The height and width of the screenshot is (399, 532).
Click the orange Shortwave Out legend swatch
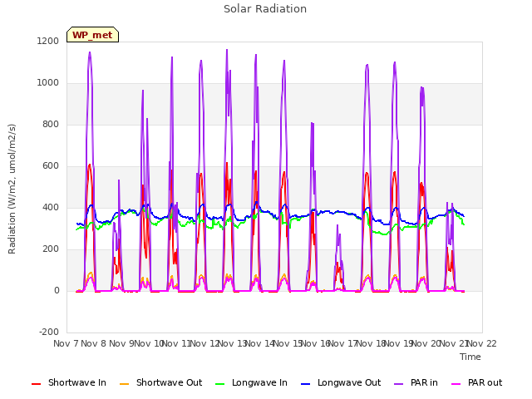click(x=125, y=384)
